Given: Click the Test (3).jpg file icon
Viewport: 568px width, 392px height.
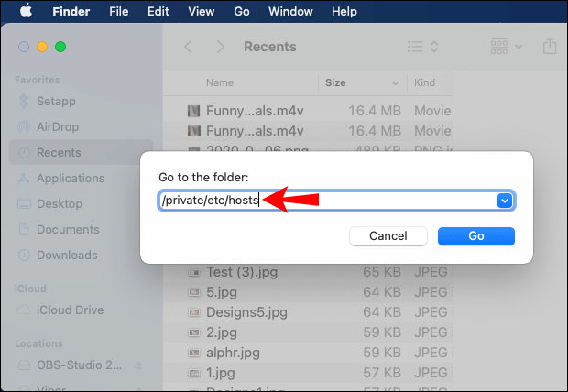Looking at the screenshot, I should tap(194, 272).
